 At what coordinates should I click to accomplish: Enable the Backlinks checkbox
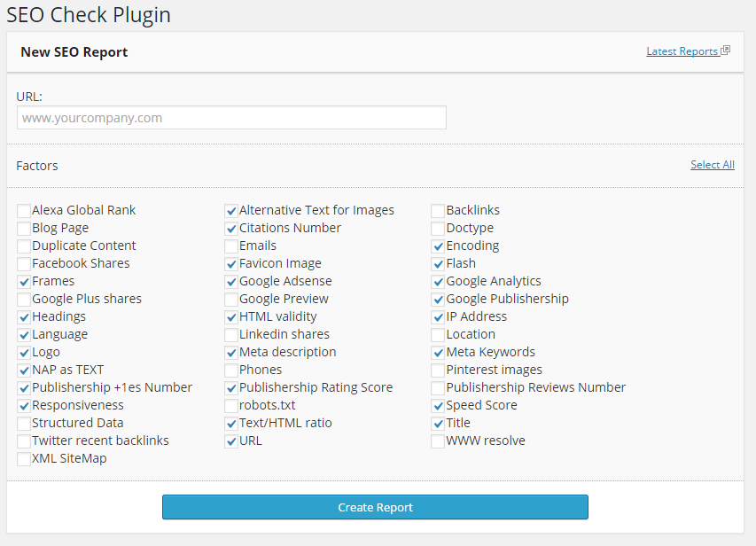tap(438, 211)
